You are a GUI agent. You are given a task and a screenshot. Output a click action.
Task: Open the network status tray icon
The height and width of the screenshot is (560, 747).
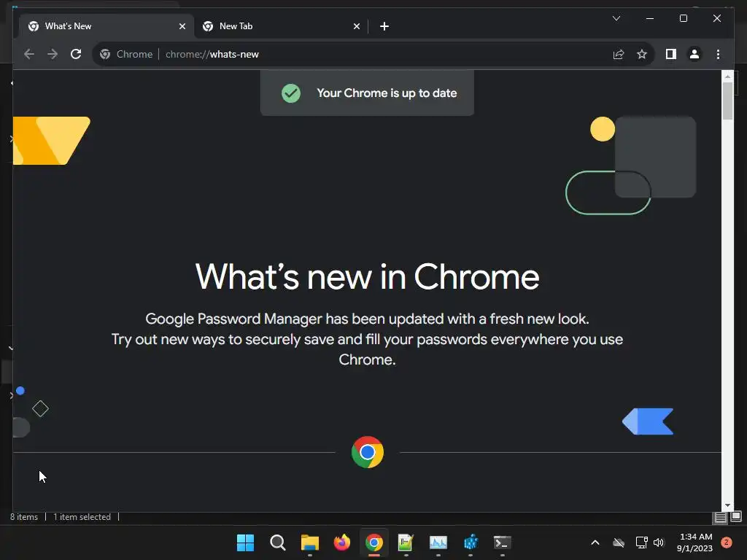tap(641, 542)
